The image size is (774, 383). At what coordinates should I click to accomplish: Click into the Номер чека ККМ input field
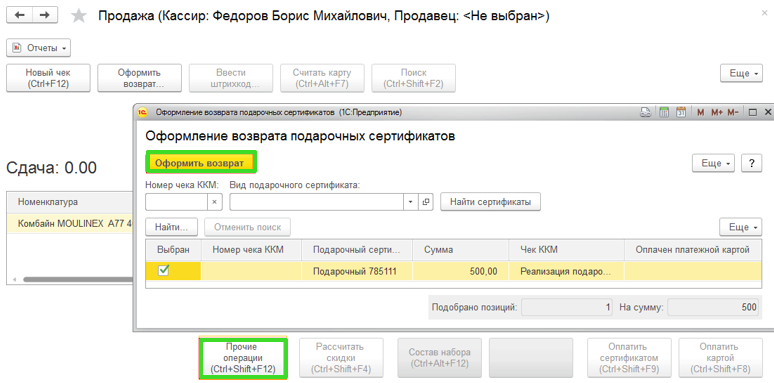(177, 202)
